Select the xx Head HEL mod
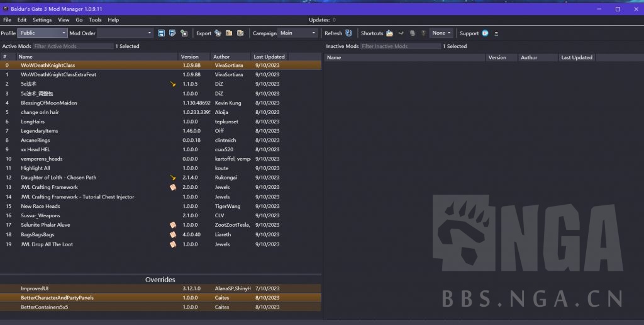The height and width of the screenshot is (325, 644). point(160,149)
